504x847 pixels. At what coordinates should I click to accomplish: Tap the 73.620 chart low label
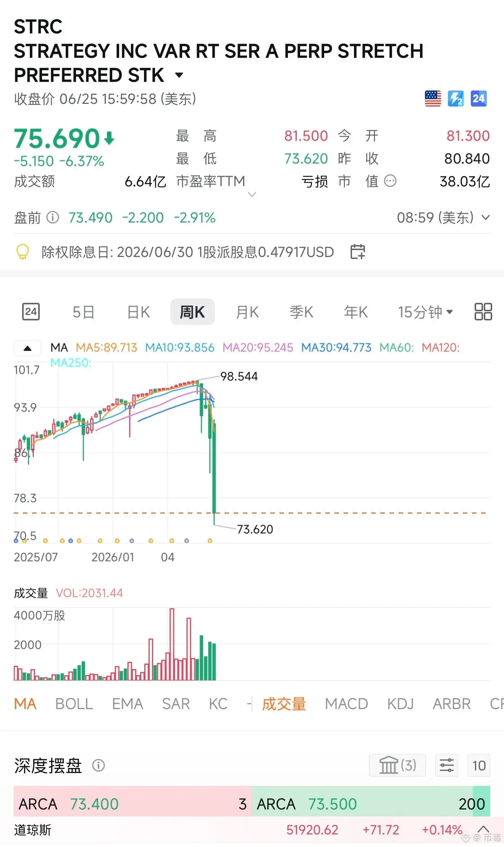tap(255, 529)
